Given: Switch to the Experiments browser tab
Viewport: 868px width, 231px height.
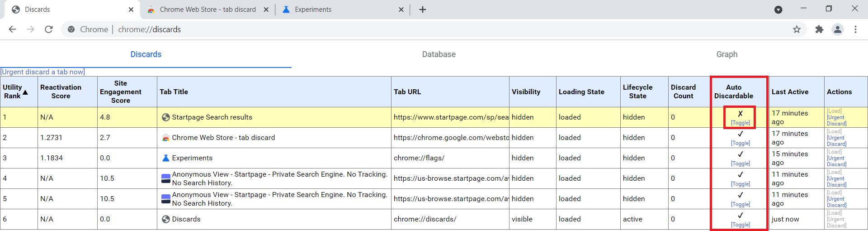Looking at the screenshot, I should pyautogui.click(x=343, y=10).
